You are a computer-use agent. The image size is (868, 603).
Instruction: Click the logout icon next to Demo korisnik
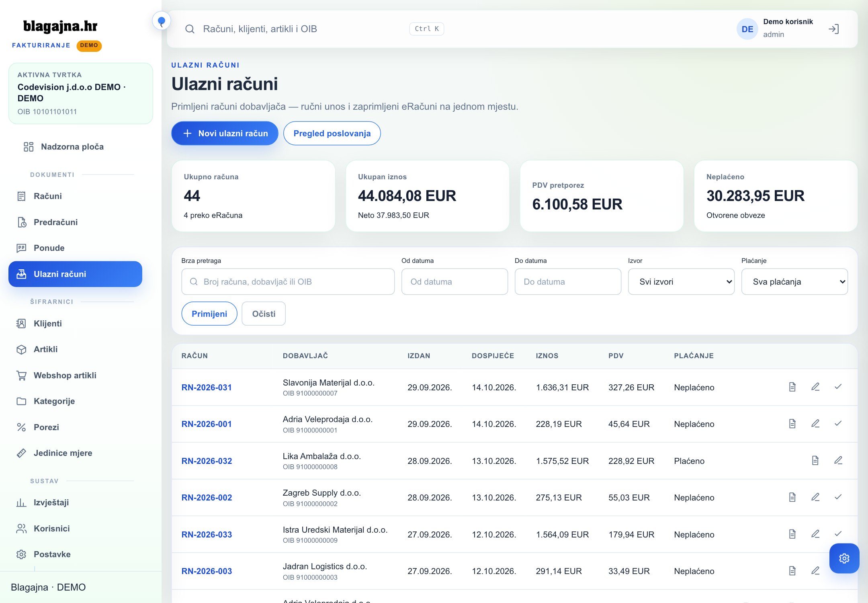[833, 29]
